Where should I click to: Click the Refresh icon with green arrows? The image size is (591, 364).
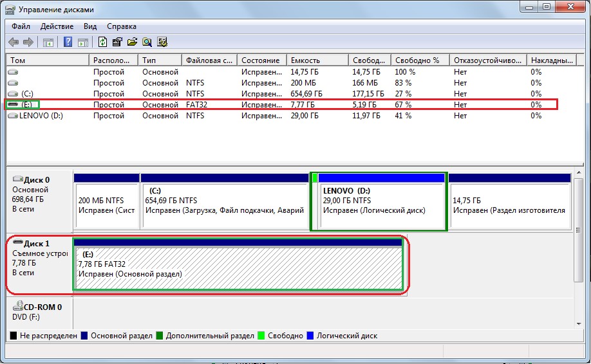tap(102, 42)
